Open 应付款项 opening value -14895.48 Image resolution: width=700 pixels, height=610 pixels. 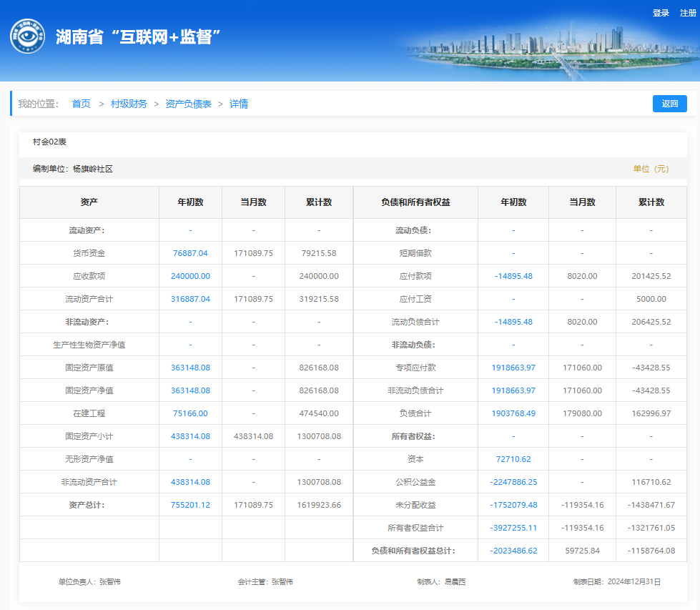[513, 276]
